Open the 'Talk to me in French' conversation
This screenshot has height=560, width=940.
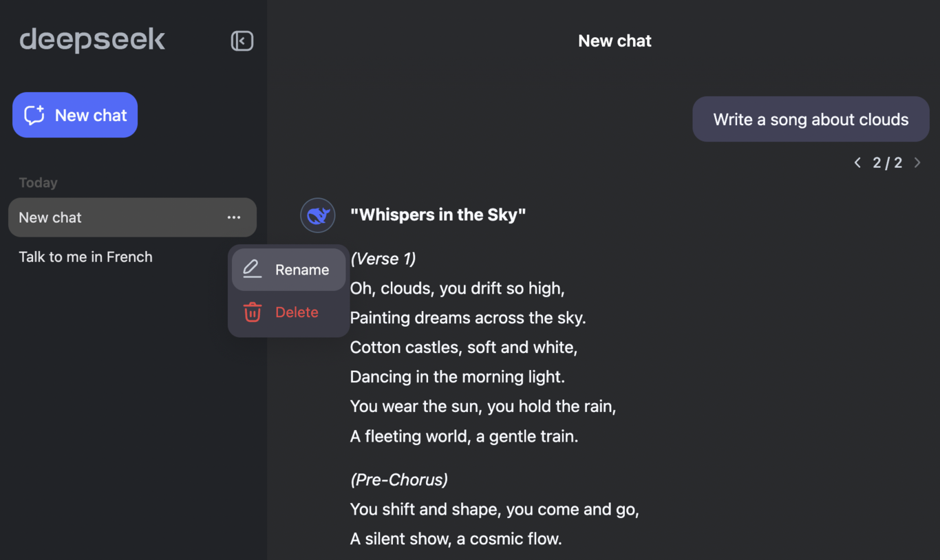(85, 257)
